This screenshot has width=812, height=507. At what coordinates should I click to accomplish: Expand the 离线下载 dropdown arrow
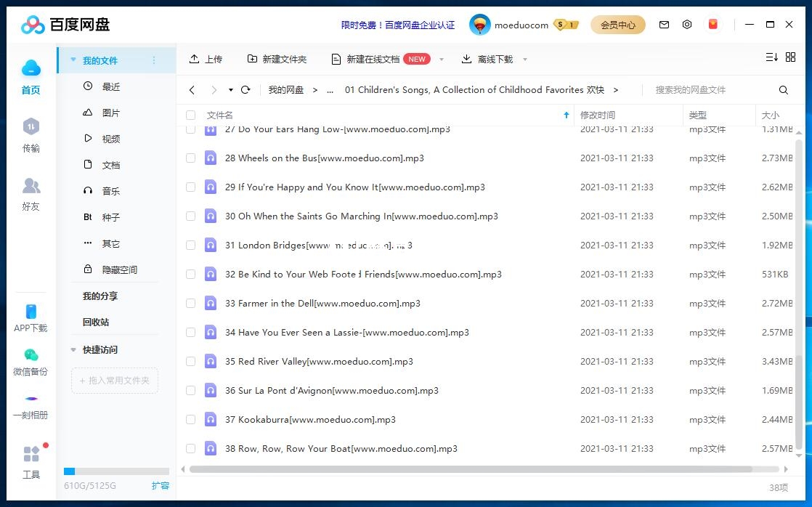point(525,60)
